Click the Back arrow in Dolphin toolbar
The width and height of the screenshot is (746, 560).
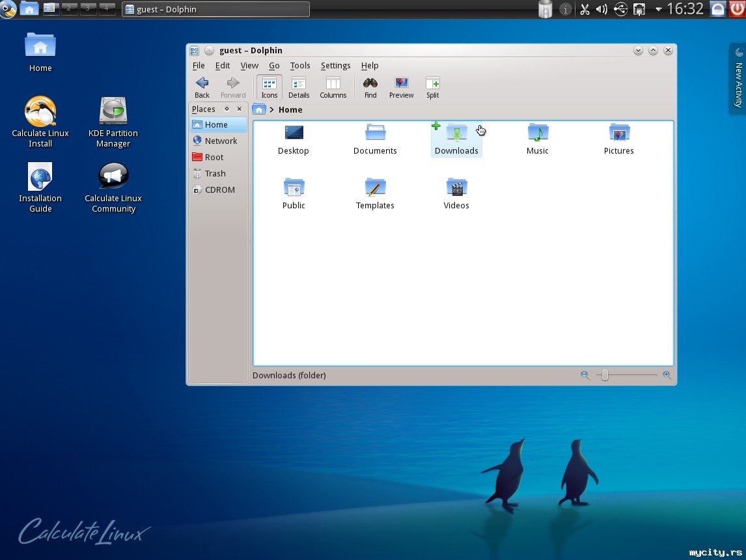pos(202,87)
